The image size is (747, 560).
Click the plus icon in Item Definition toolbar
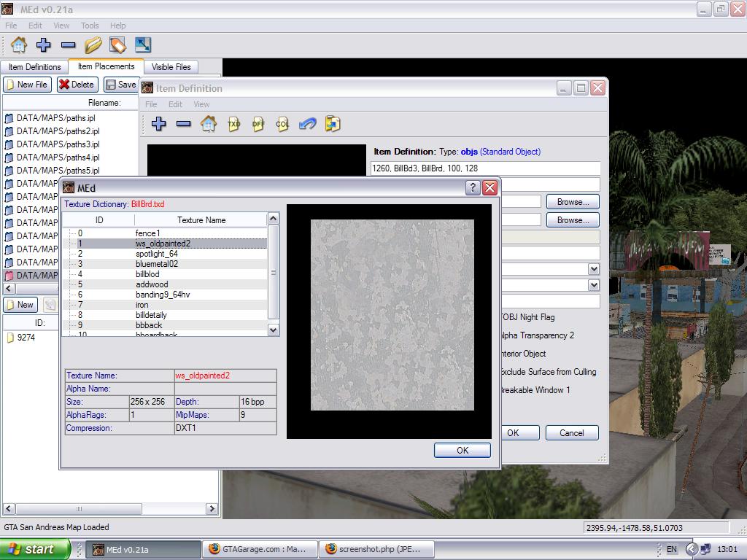click(x=158, y=124)
